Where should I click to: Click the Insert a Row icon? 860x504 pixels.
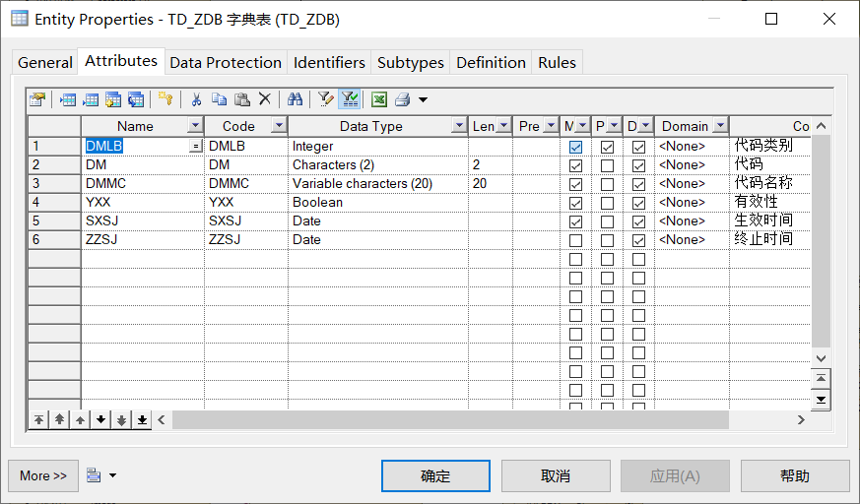pos(67,99)
